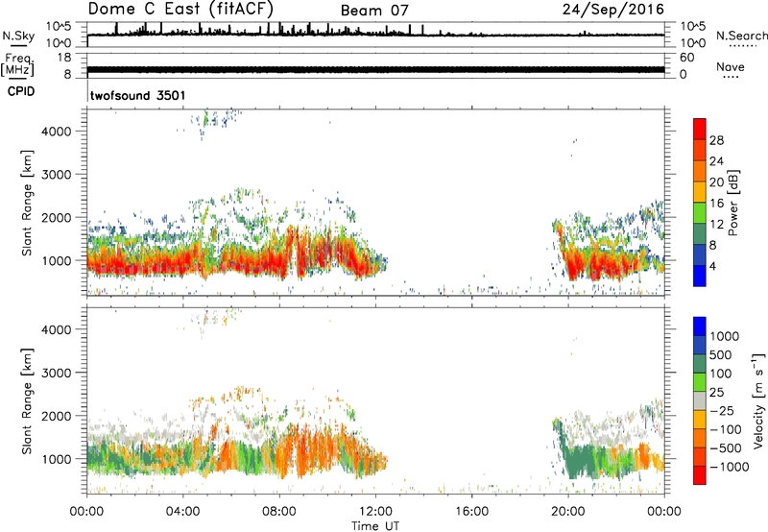Viewport: 768px width, 532px height.
Task: Click the sky noise trace line
Action: tap(375, 35)
